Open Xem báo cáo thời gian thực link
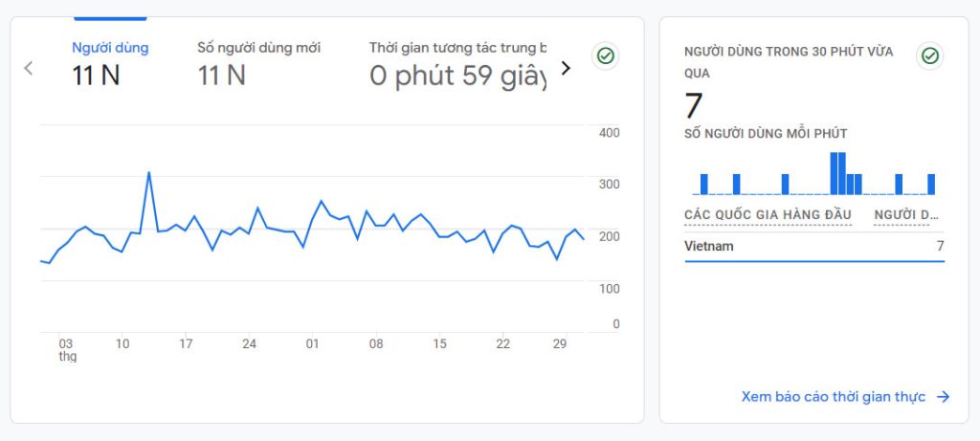Viewport: 980px width, 441px height. pos(834,397)
